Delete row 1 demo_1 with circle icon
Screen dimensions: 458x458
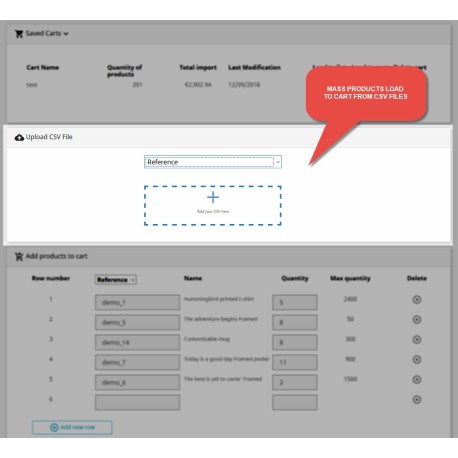coord(417,299)
